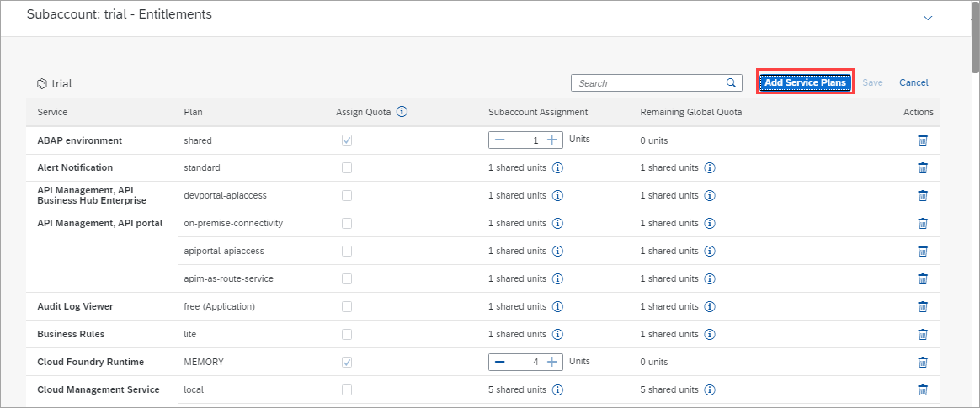Click the Plan column header
Screen dimensions: 980x408
pyautogui.click(x=193, y=112)
